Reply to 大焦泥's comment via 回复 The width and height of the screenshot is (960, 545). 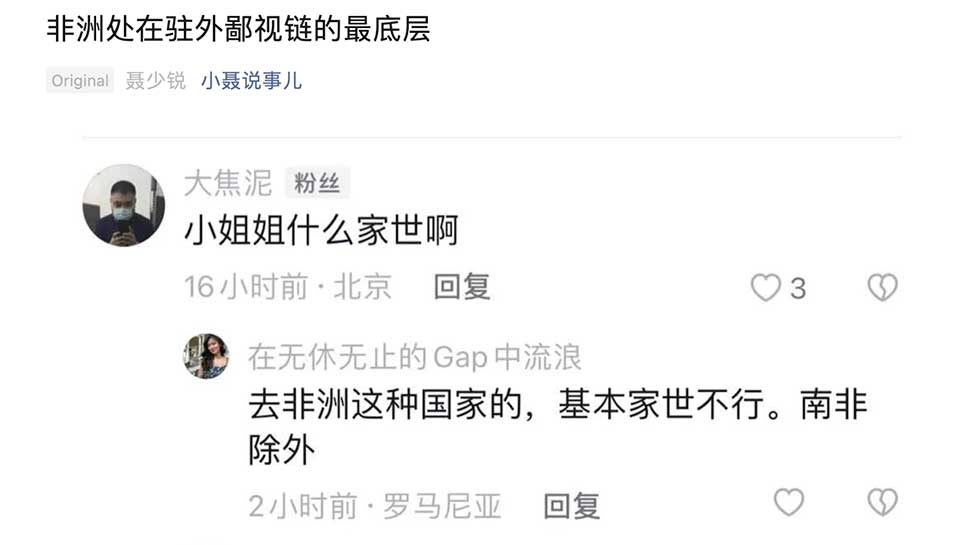tap(462, 287)
